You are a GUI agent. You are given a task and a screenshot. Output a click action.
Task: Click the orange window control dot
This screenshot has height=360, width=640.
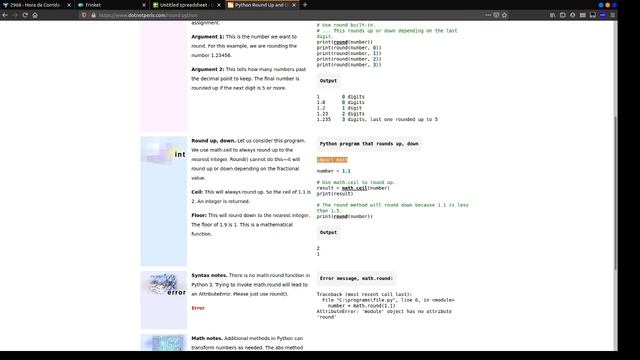608,5
